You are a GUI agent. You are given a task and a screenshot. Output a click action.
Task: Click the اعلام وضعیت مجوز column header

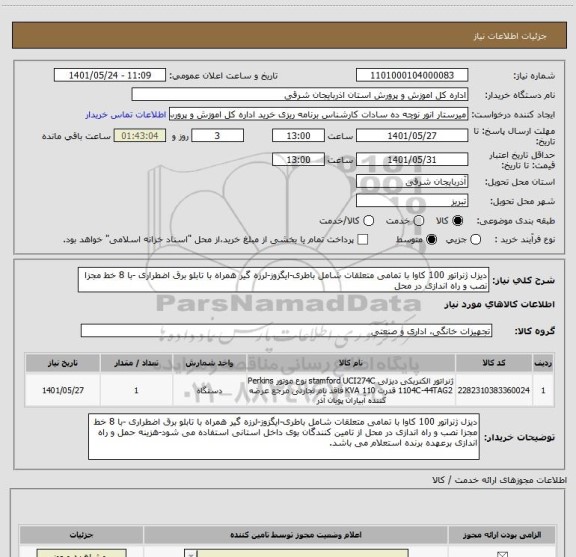(x=296, y=535)
